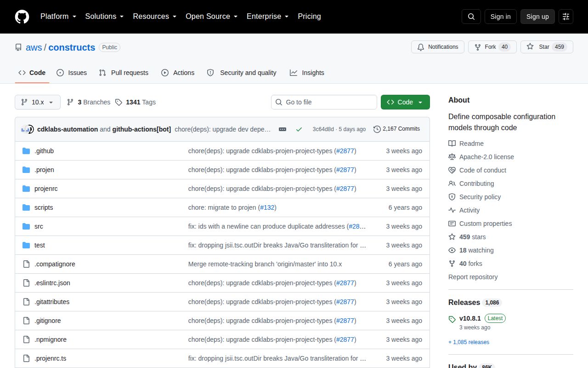The width and height of the screenshot is (588, 368).
Task: Expand the Open Source menu
Action: click(x=211, y=17)
